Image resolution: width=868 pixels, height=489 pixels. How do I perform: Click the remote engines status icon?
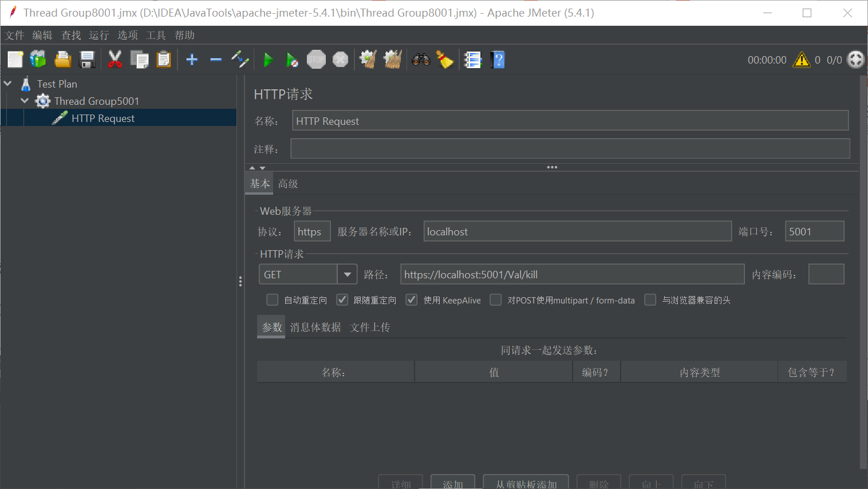point(855,60)
